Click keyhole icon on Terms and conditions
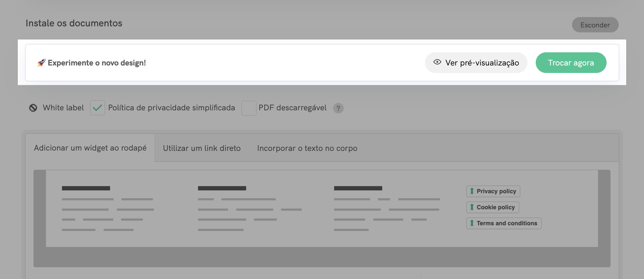This screenshot has width=644, height=279. tap(472, 223)
